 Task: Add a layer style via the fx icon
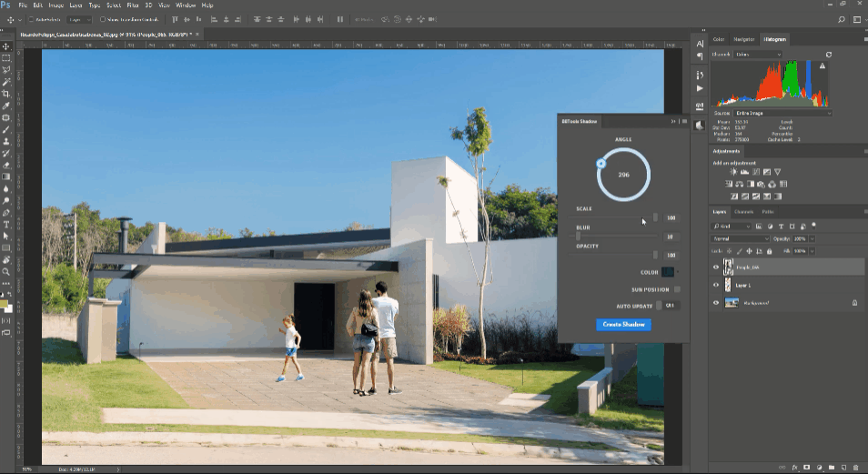(795, 468)
